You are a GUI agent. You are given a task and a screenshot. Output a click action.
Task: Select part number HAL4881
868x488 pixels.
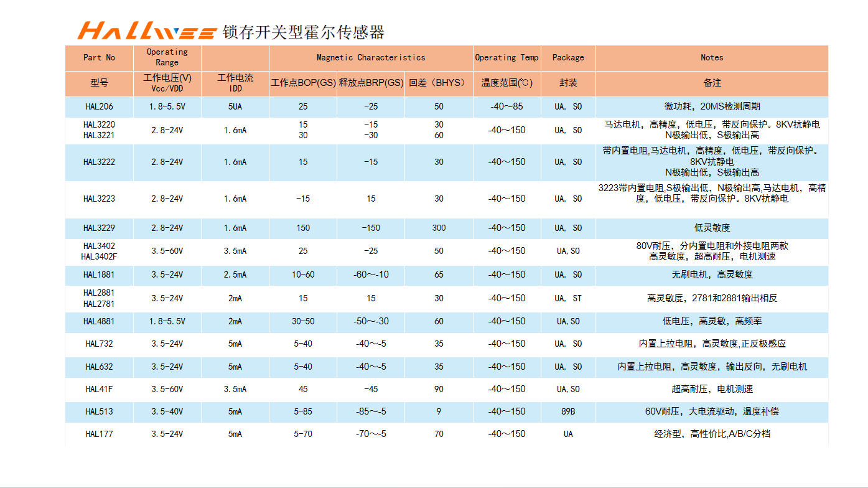tap(100, 321)
